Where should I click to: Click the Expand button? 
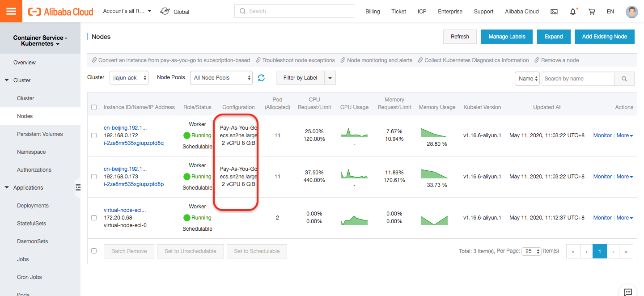(554, 37)
